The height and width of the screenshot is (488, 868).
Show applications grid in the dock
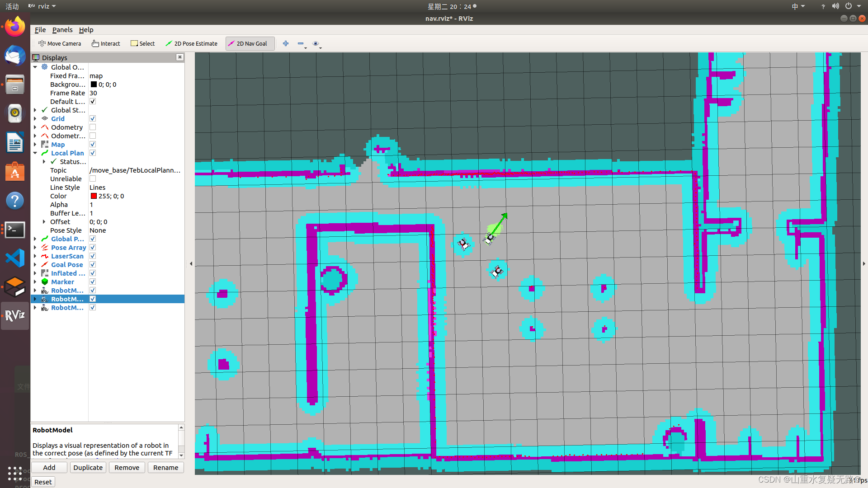click(x=15, y=474)
